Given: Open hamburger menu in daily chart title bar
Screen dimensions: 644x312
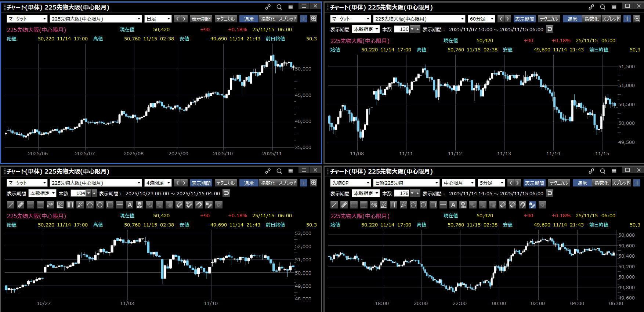Looking at the screenshot, I should [290, 7].
